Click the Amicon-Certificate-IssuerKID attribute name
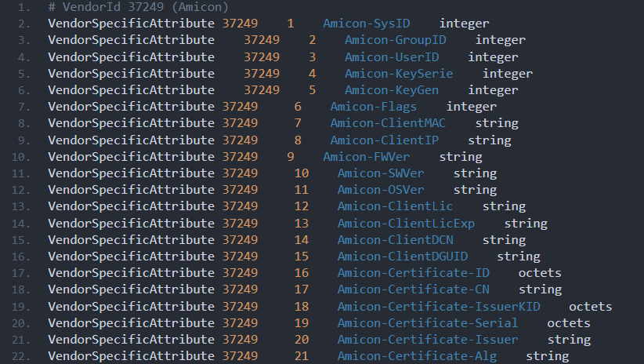The height and width of the screenshot is (364, 644). (x=439, y=307)
